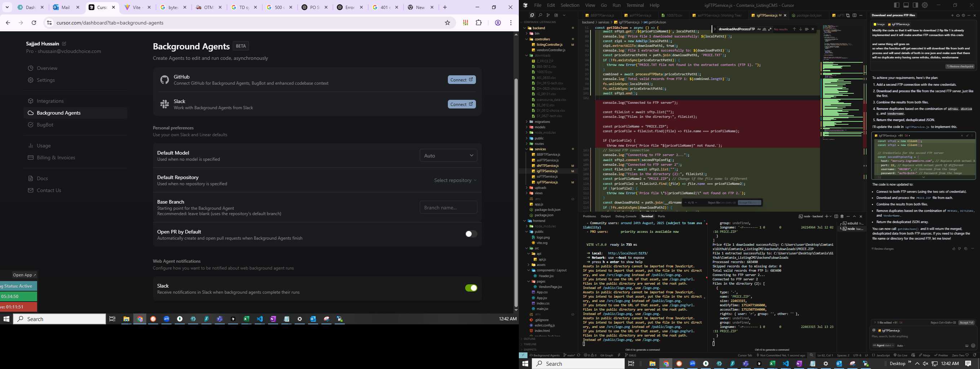The image size is (980, 369).
Task: Open Selection menu in Cursor
Action: (570, 5)
